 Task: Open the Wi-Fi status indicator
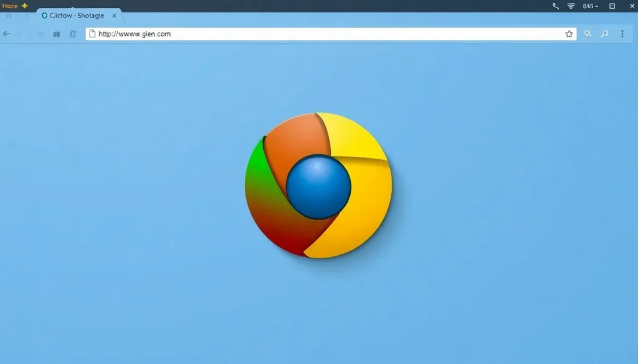[x=571, y=6]
